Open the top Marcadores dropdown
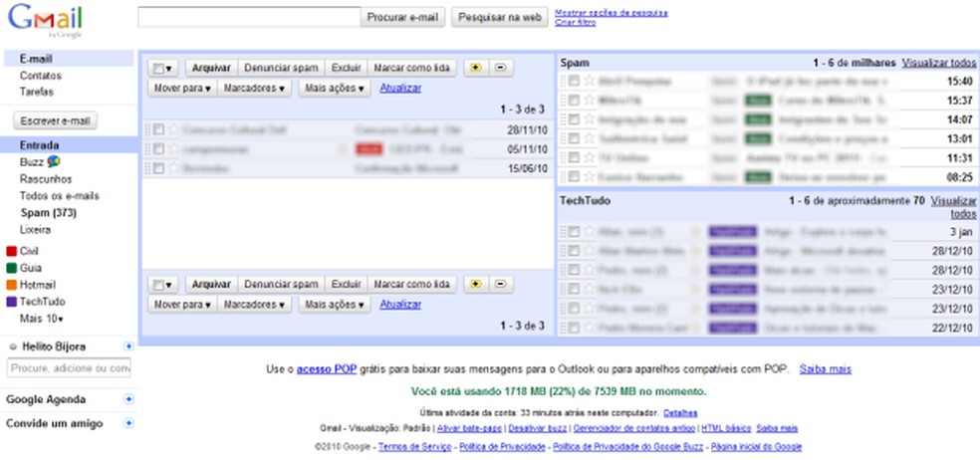Screen dimensions: 980x460 (x=254, y=89)
